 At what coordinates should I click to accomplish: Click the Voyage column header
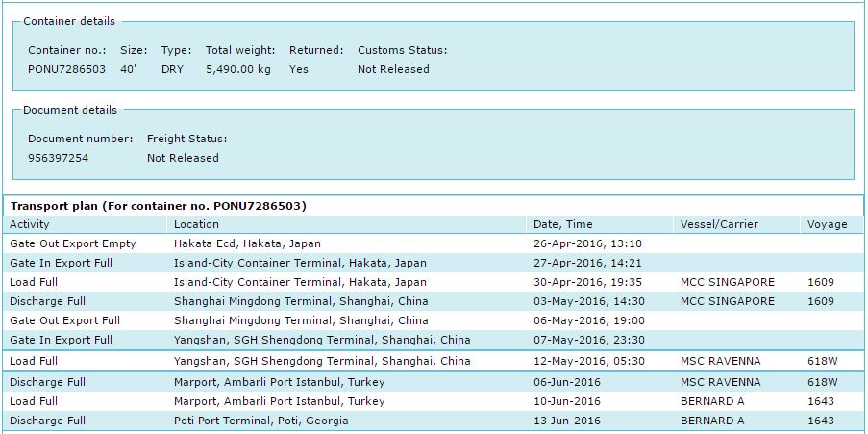(x=827, y=224)
